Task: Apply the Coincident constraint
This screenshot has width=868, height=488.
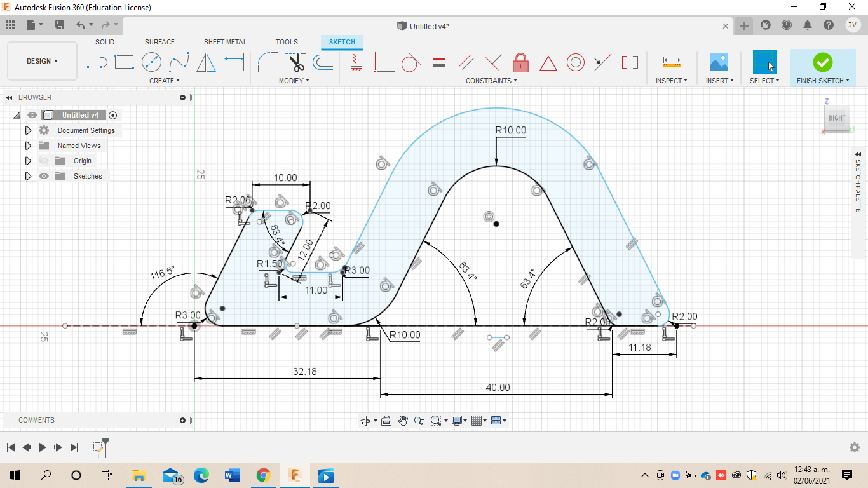Action: pos(384,62)
